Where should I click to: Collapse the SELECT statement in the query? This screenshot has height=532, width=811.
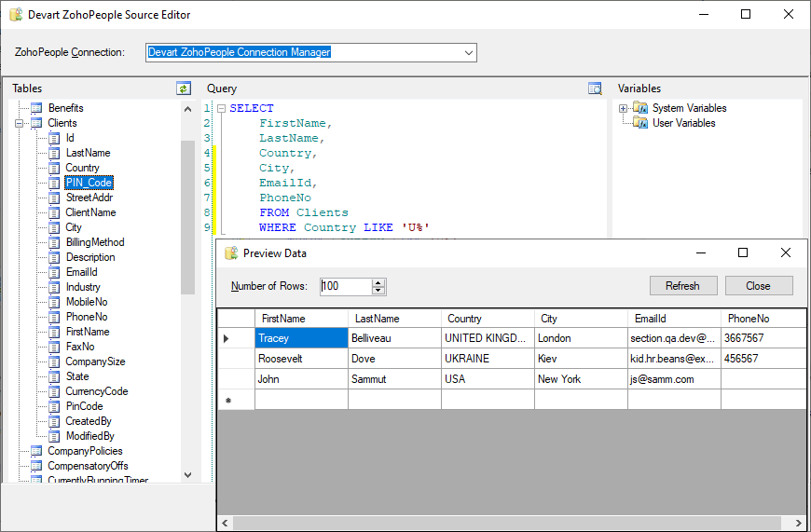(222, 108)
